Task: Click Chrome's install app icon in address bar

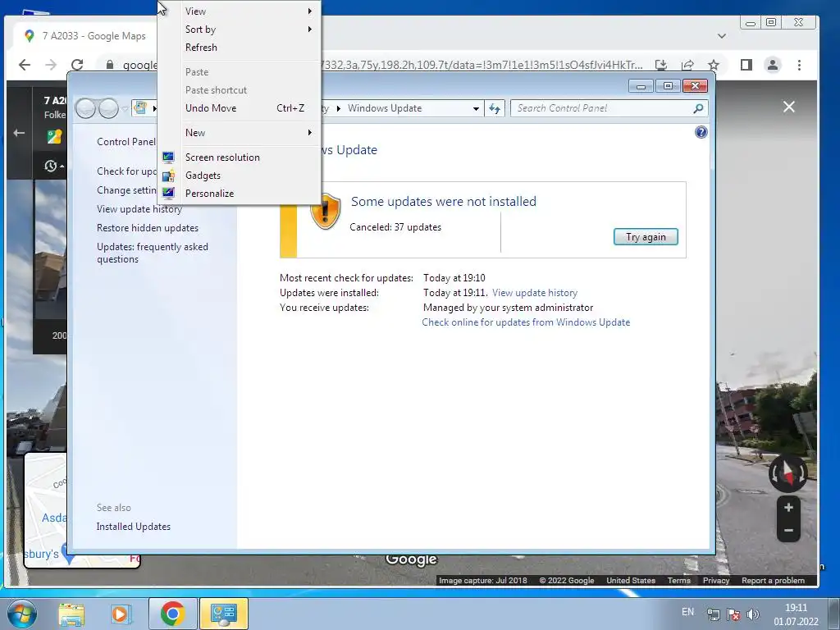Action: tap(661, 65)
